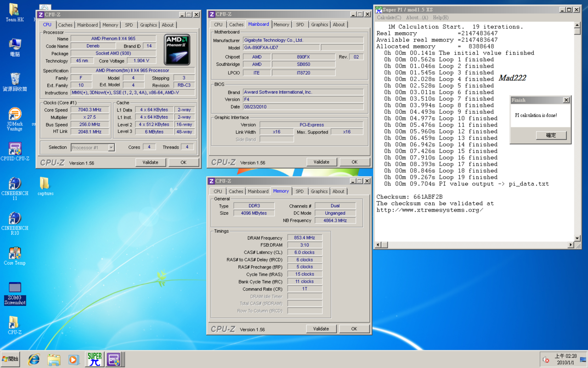
Task: Open the Help(H) menu in Super PI
Action: (x=441, y=17)
